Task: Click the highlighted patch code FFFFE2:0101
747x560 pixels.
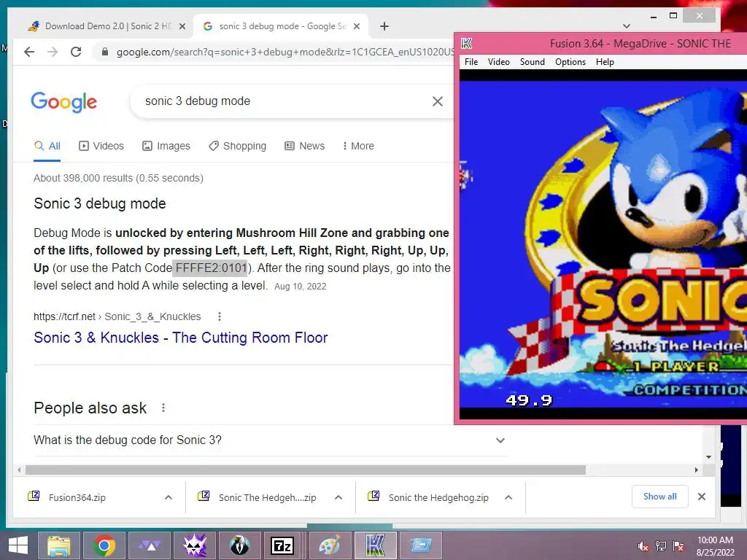Action: (210, 268)
